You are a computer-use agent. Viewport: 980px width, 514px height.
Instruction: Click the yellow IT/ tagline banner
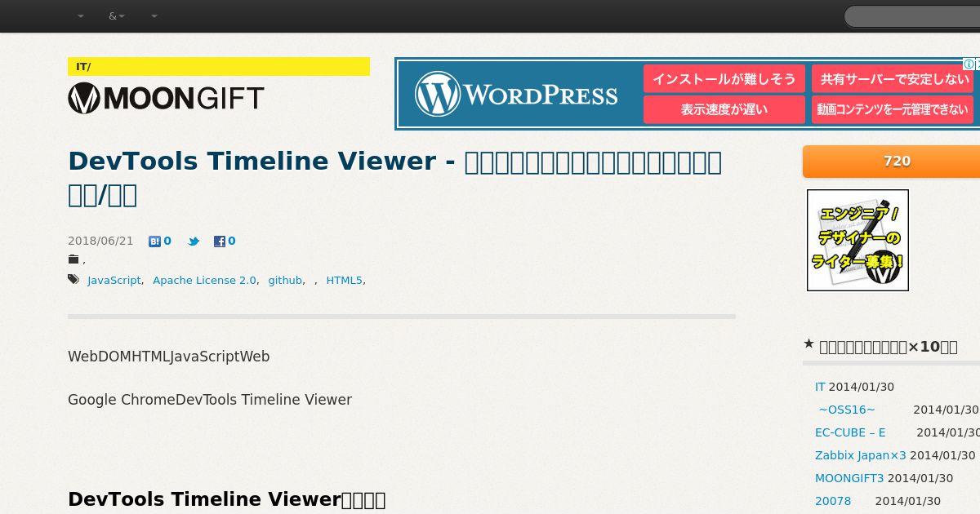click(219, 66)
